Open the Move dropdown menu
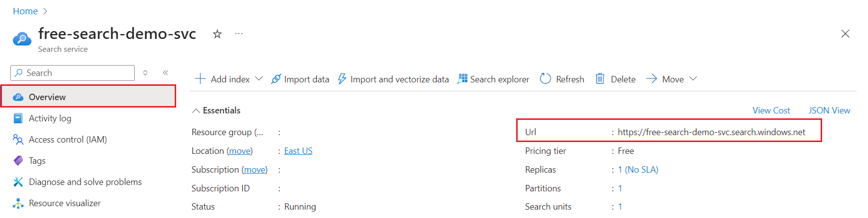868x218 pixels. (693, 79)
